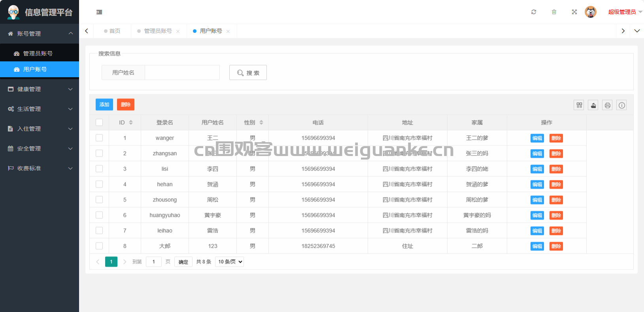Image resolution: width=644 pixels, height=312 pixels.
Task: Click 删除 for user lisi
Action: coord(556,169)
